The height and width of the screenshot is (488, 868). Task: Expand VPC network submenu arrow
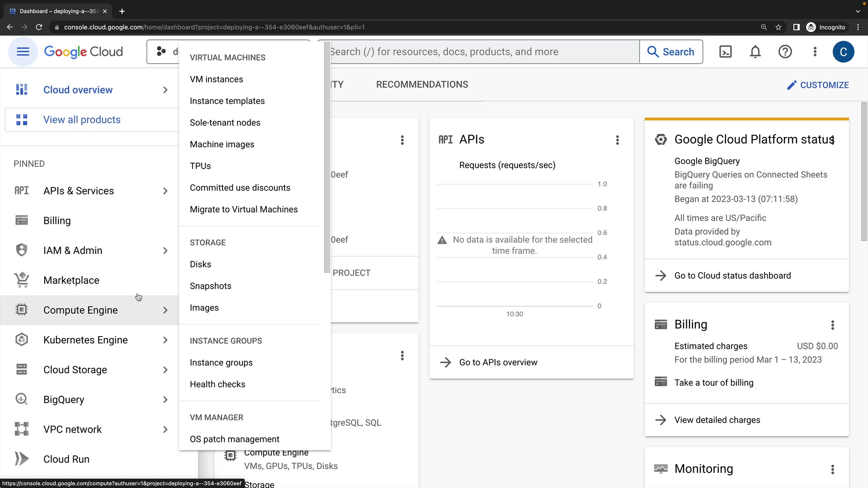click(165, 430)
